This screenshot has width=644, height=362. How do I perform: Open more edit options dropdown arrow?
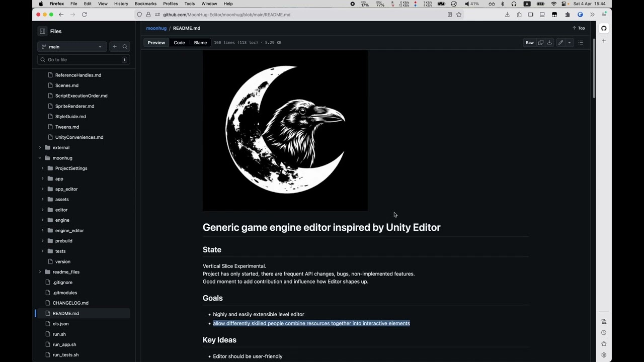pyautogui.click(x=570, y=43)
